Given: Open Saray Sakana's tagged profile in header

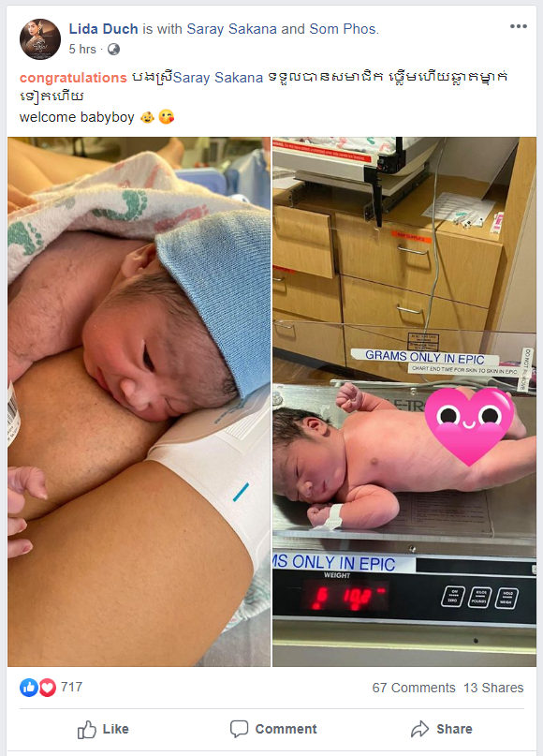Looking at the screenshot, I should 232,29.
